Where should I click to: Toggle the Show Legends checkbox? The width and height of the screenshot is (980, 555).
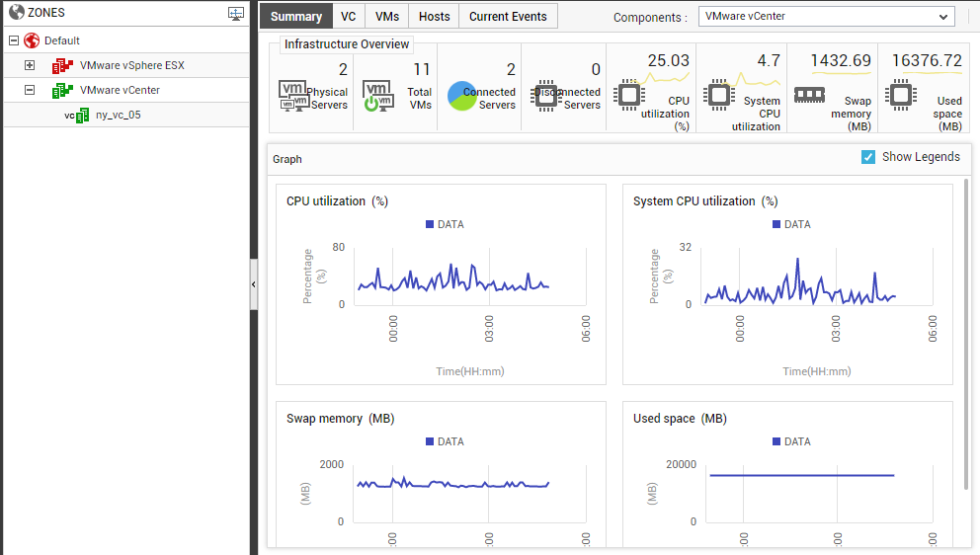[x=868, y=157]
